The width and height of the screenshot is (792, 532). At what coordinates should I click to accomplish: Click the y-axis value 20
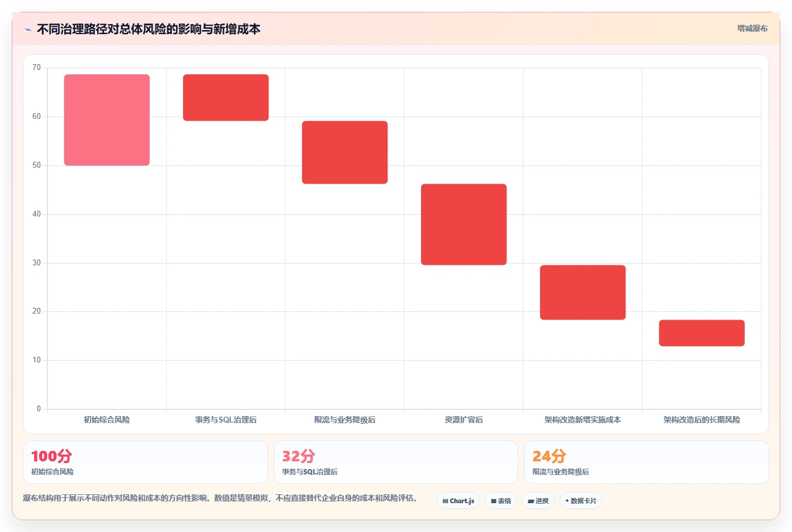[x=37, y=311]
